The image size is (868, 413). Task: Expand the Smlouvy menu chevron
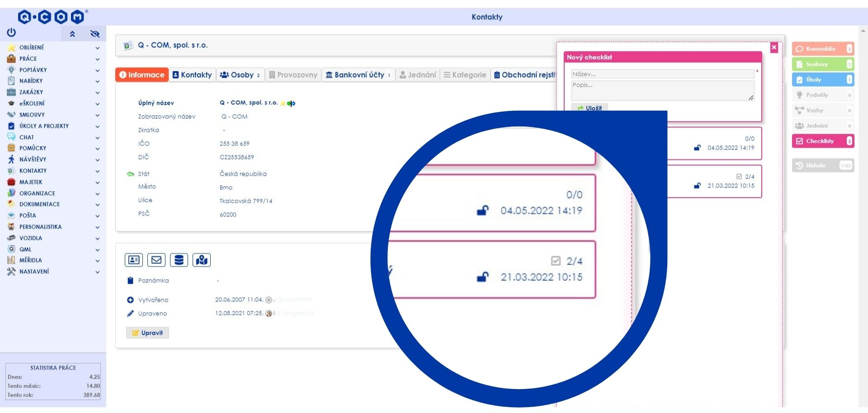point(97,115)
